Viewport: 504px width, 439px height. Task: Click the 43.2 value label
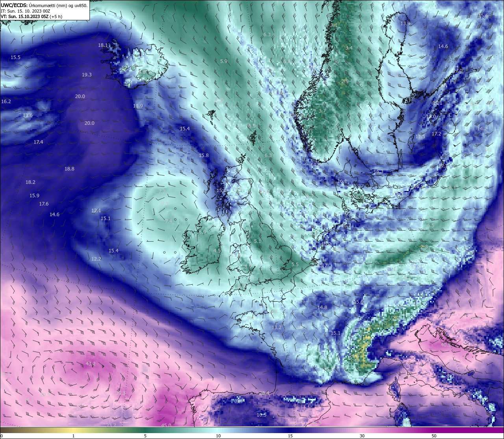click(91, 364)
